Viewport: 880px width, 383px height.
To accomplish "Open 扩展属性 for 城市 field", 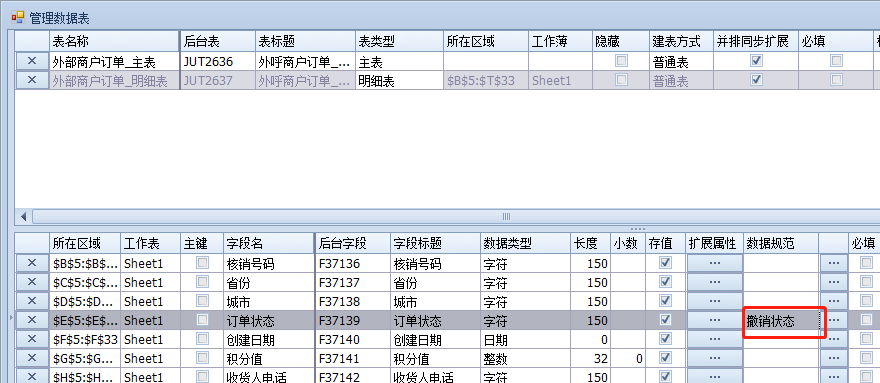I will [714, 301].
